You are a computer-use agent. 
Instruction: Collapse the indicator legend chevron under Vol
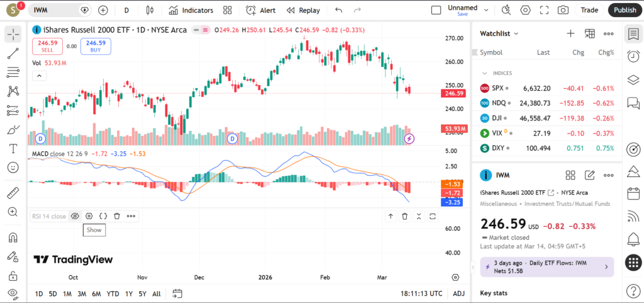39,76
